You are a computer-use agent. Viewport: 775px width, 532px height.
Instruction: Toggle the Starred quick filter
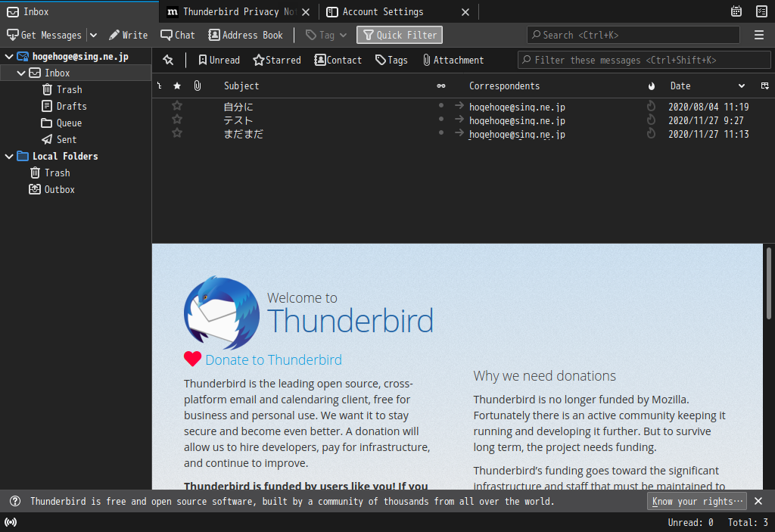coord(277,61)
